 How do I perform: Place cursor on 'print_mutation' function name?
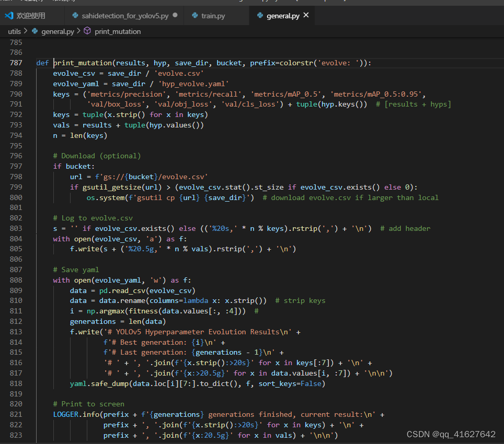click(83, 63)
